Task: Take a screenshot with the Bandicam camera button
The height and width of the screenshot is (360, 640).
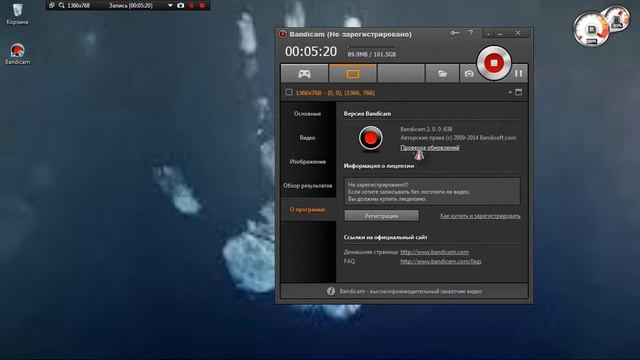Action: click(469, 73)
